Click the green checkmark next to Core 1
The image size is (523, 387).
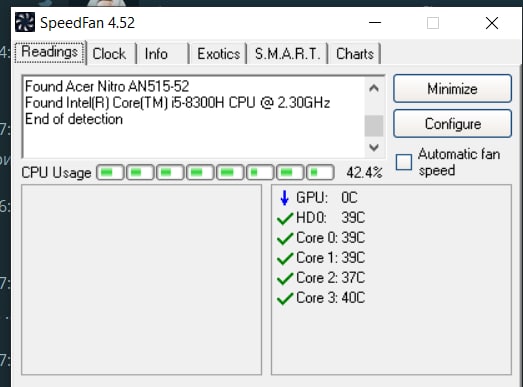285,259
